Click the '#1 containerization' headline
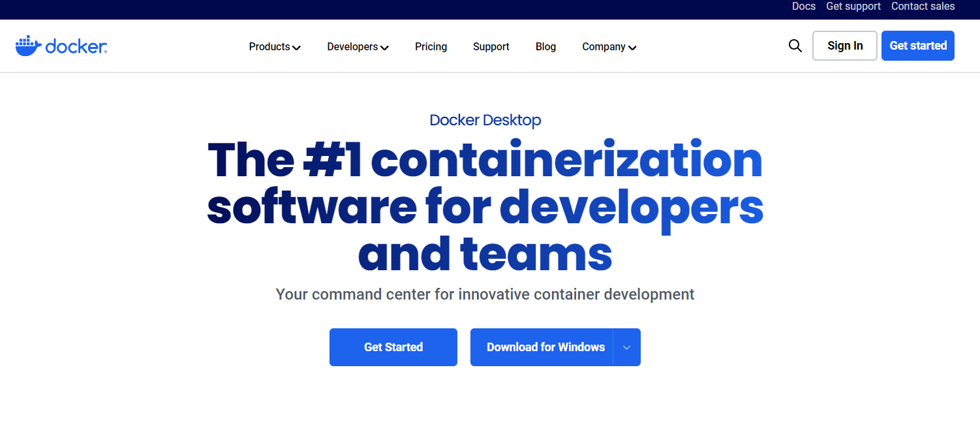980x421 pixels. (485, 206)
